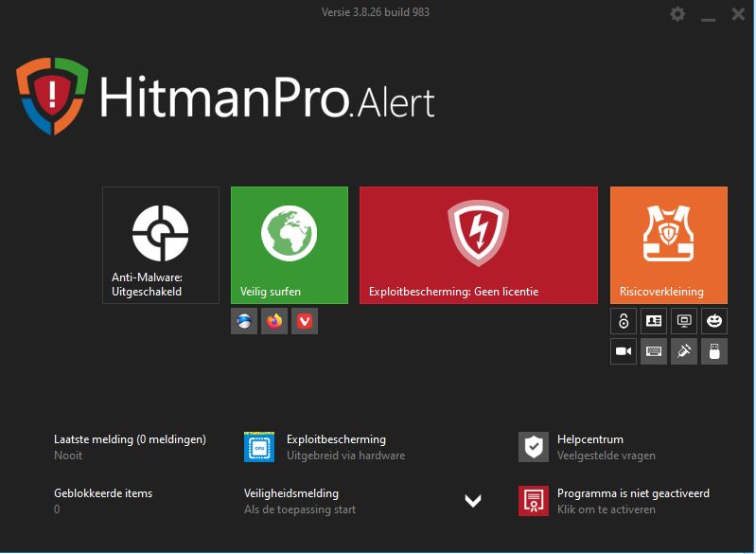Toggle the pumpkin vaccination icon

coord(714,321)
